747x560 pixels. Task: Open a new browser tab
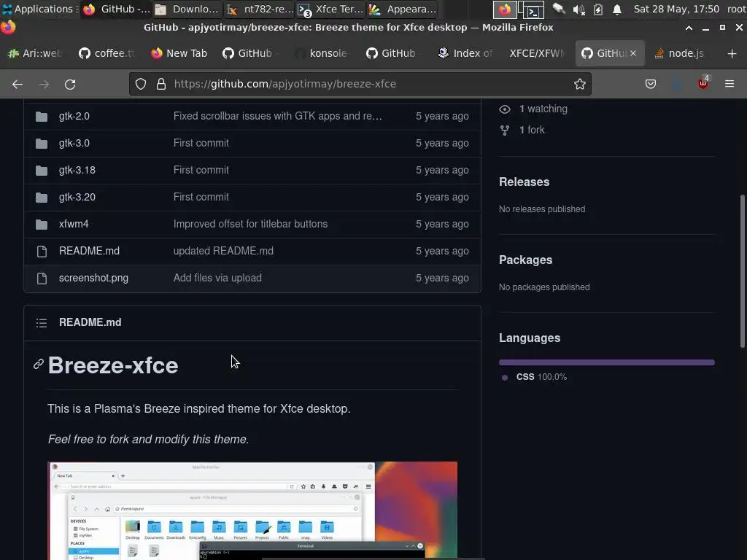point(732,53)
